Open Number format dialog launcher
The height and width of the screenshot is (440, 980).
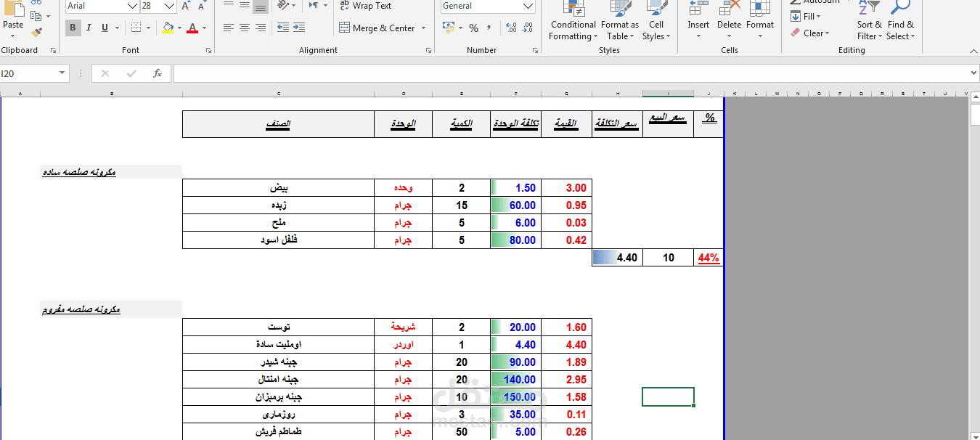(x=535, y=51)
